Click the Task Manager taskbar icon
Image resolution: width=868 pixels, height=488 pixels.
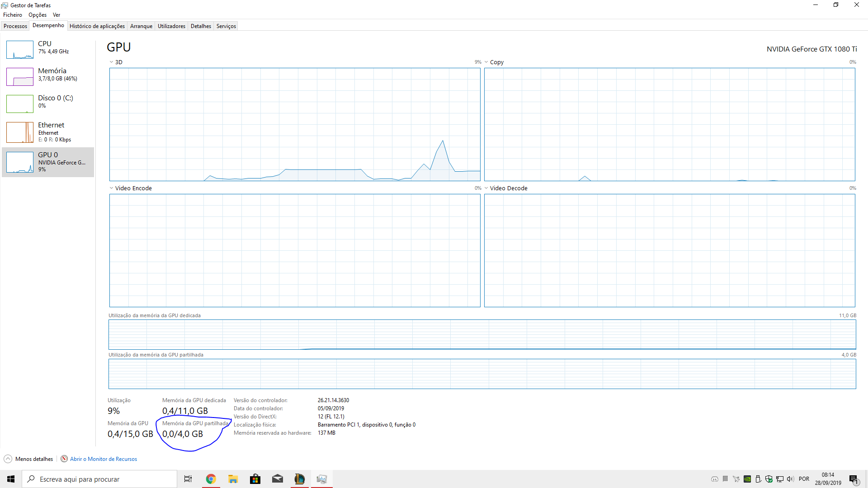click(322, 479)
